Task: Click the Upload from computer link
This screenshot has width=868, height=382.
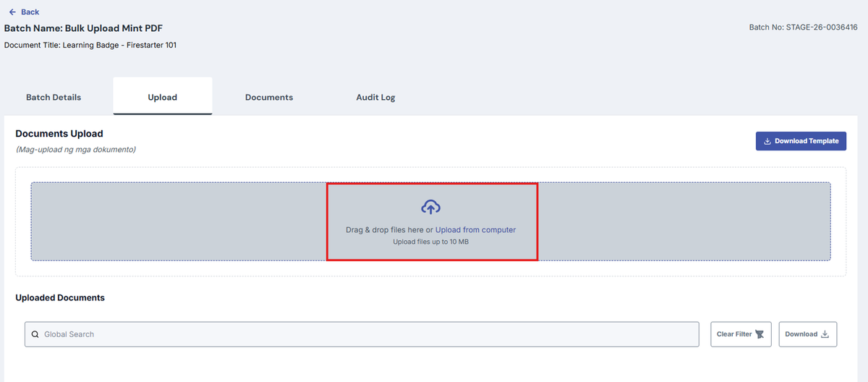Action: (x=475, y=230)
